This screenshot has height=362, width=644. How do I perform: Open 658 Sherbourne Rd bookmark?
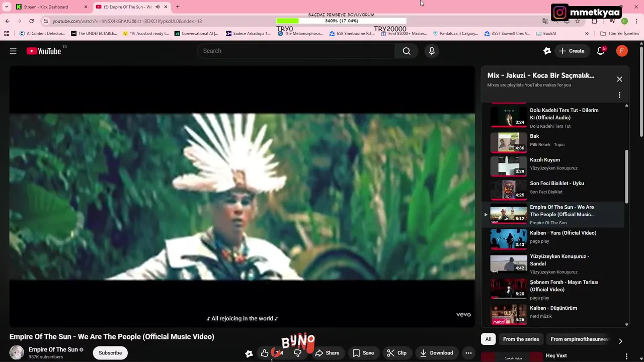(x=352, y=34)
